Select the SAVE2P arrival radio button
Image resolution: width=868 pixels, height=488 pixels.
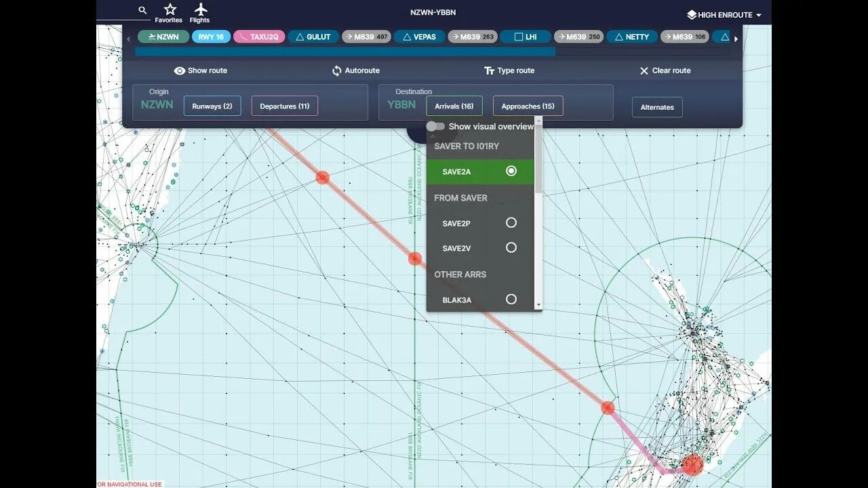511,222
